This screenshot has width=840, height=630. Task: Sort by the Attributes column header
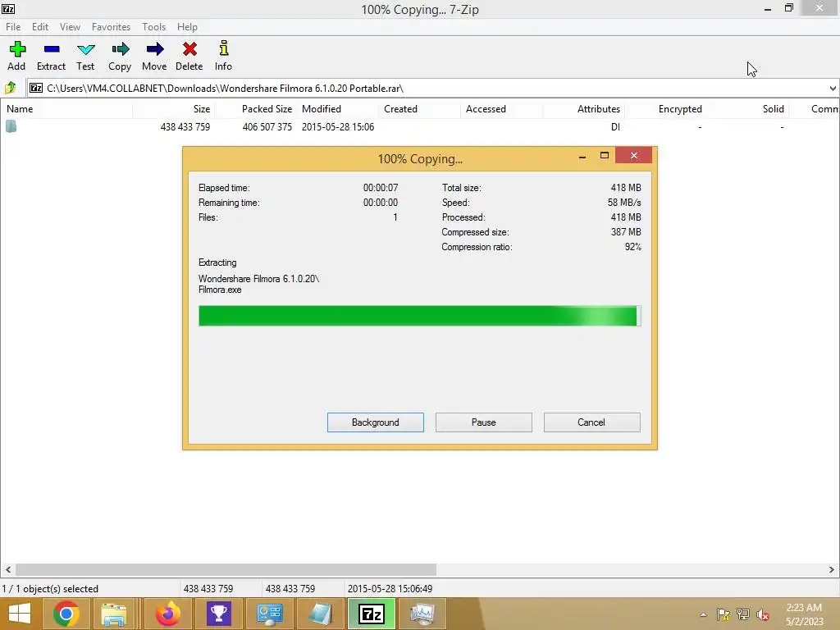coord(583,109)
